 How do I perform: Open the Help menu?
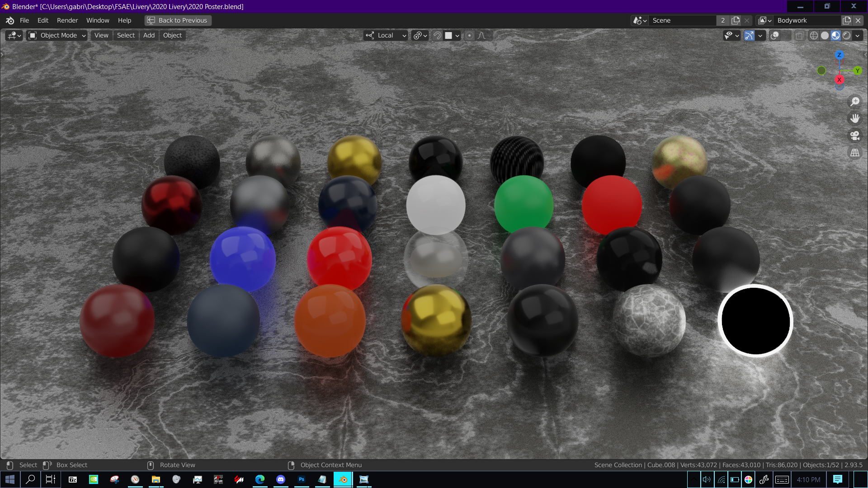tap(124, 20)
